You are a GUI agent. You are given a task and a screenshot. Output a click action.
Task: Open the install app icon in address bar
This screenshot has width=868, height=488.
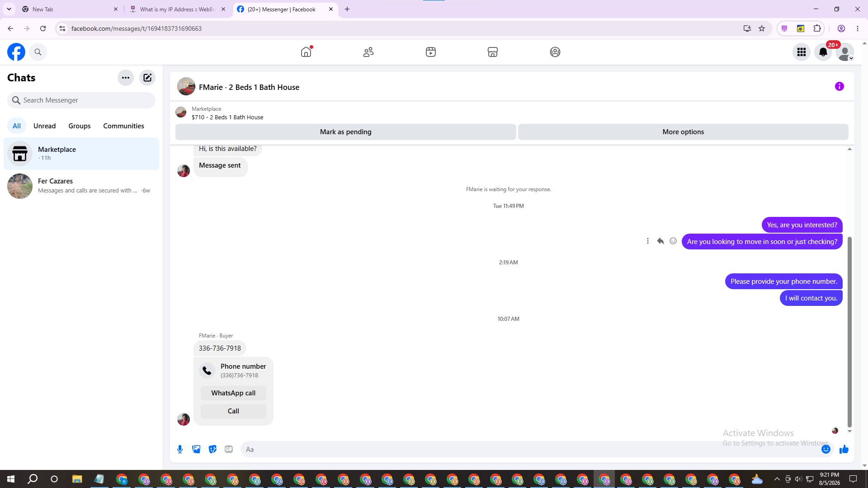747,28
